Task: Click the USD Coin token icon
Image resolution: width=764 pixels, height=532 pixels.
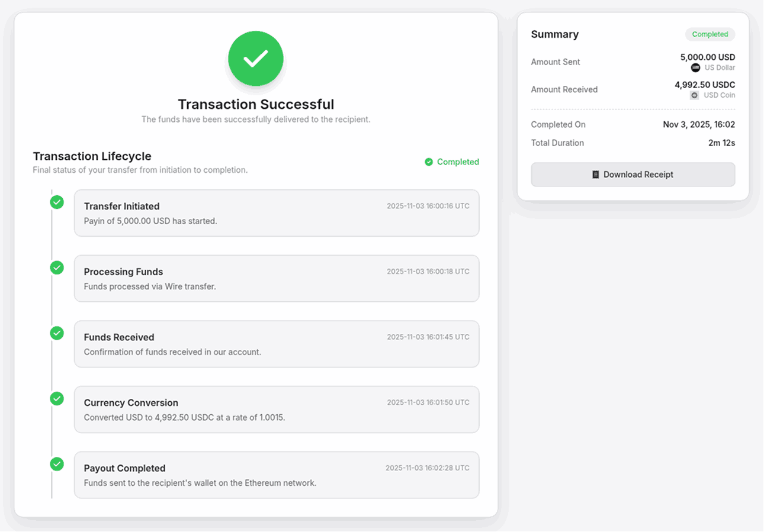Action: (694, 95)
